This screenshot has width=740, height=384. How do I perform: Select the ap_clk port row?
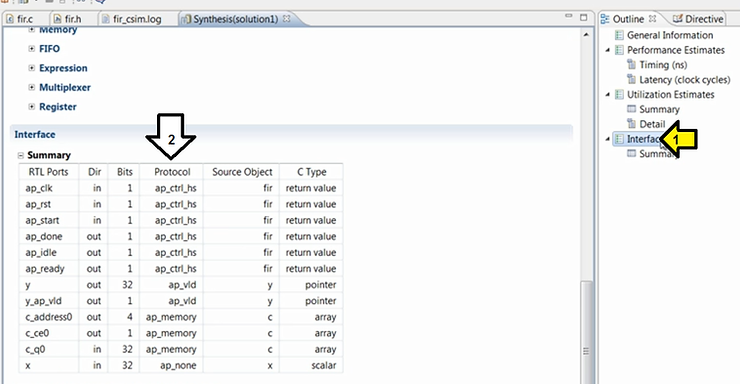pos(181,188)
